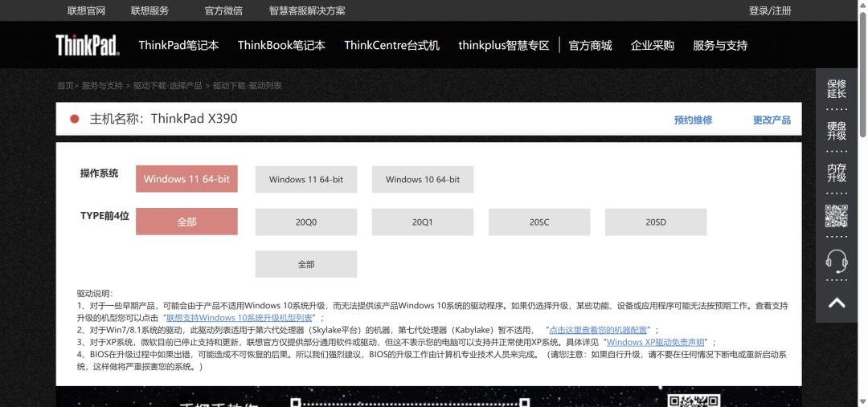This screenshot has width=868, height=407.
Task: Select Windows 10 64-bit option
Action: [x=423, y=179]
